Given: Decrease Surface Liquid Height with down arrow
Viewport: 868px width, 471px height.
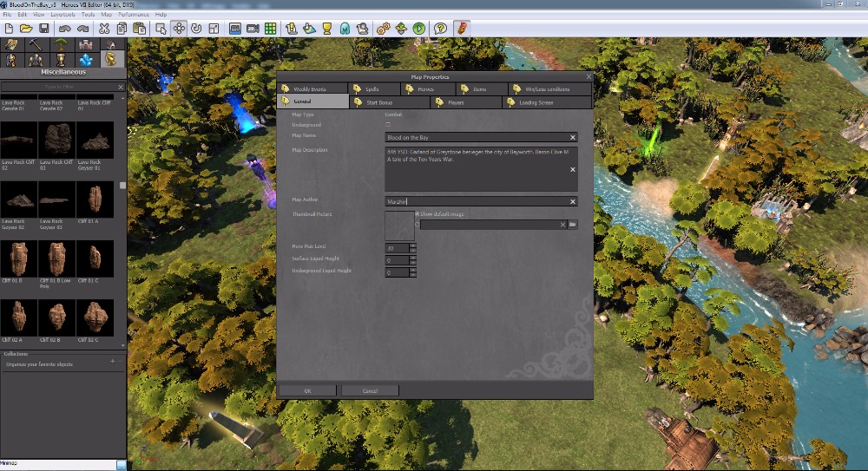Looking at the screenshot, I should click(x=412, y=262).
